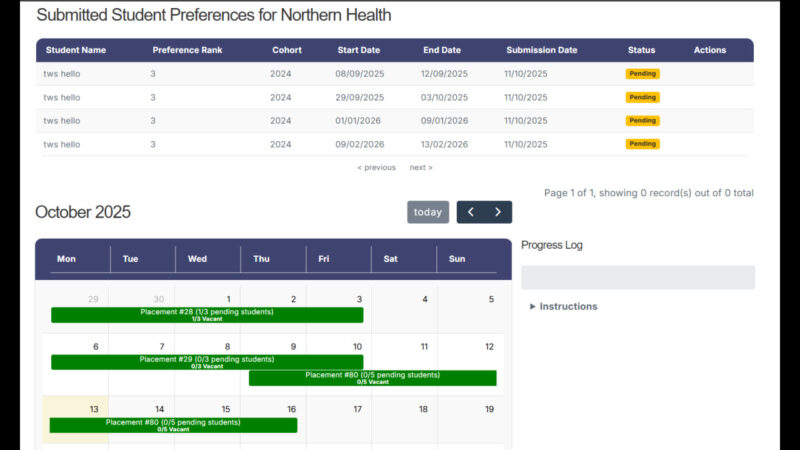Go to the previous calendar month with left chevron

point(471,212)
